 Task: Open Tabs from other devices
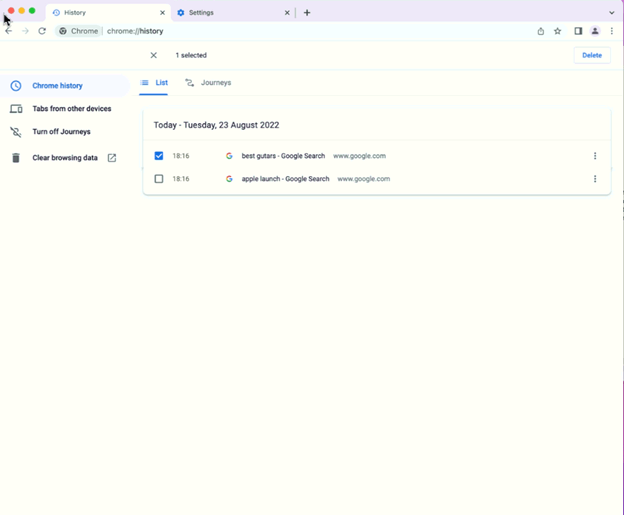[x=65, y=109]
